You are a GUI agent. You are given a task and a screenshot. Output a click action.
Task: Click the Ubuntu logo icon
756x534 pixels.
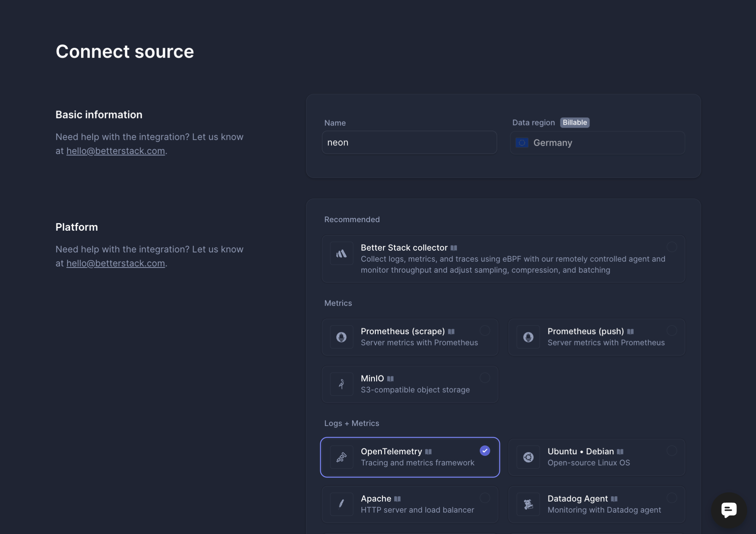pyautogui.click(x=528, y=457)
